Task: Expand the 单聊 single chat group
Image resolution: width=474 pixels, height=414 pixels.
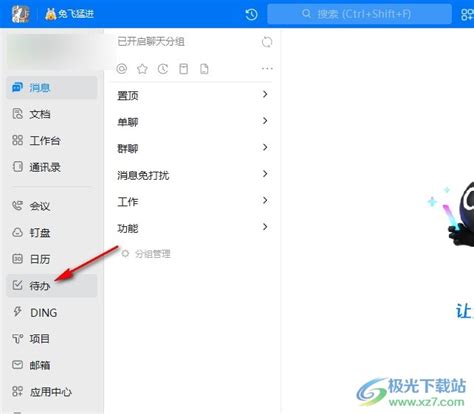Action: coord(192,122)
